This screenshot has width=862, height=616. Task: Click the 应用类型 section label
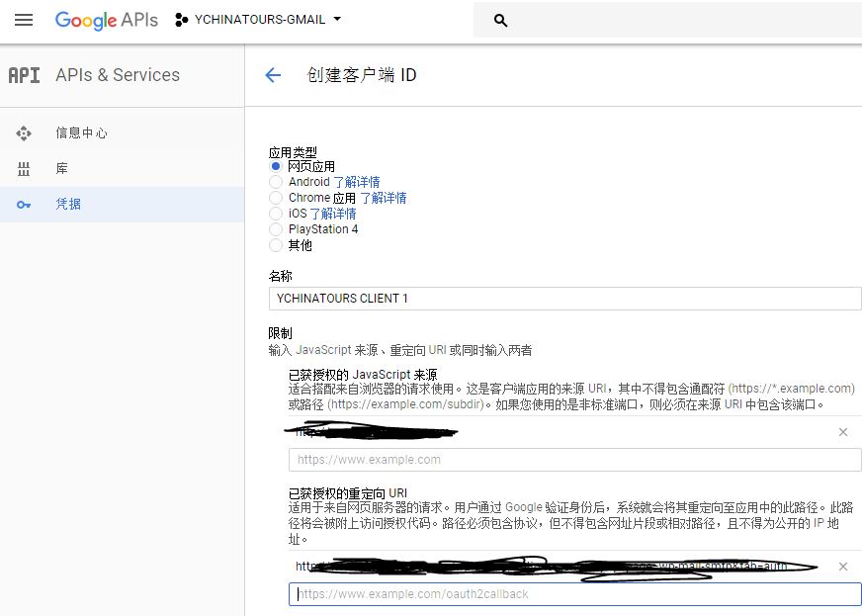[x=293, y=152]
